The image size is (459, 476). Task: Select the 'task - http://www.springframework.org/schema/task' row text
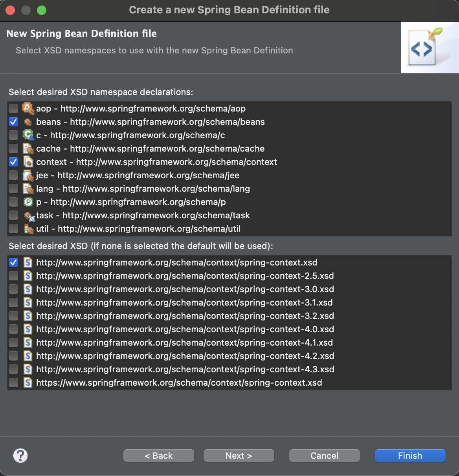click(143, 215)
